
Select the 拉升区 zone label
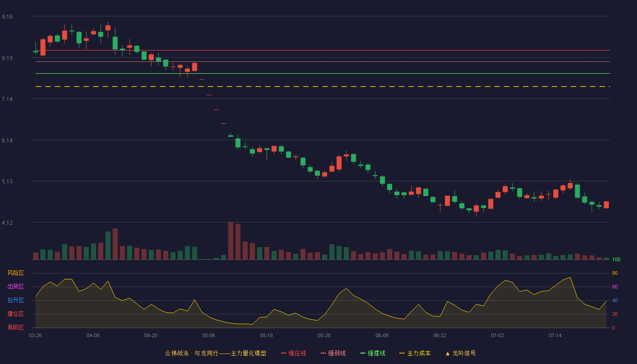point(15,300)
